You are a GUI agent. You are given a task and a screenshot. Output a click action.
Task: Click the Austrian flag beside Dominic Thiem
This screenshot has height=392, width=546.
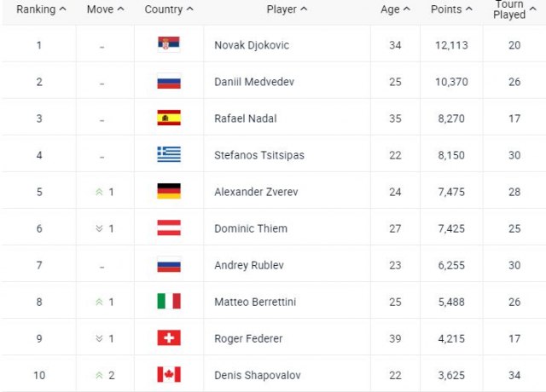click(x=168, y=228)
